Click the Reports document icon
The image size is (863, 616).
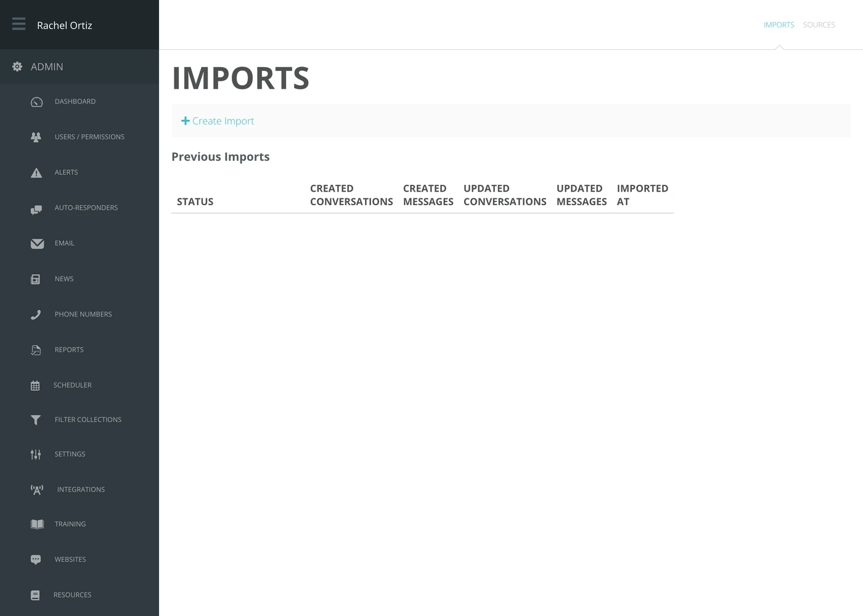(36, 350)
